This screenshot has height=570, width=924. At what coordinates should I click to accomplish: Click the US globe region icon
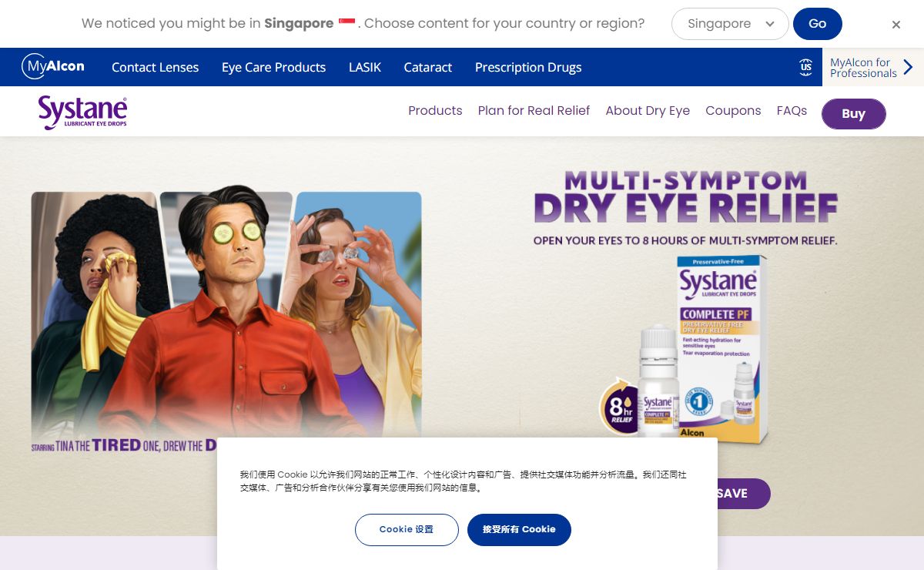(805, 67)
